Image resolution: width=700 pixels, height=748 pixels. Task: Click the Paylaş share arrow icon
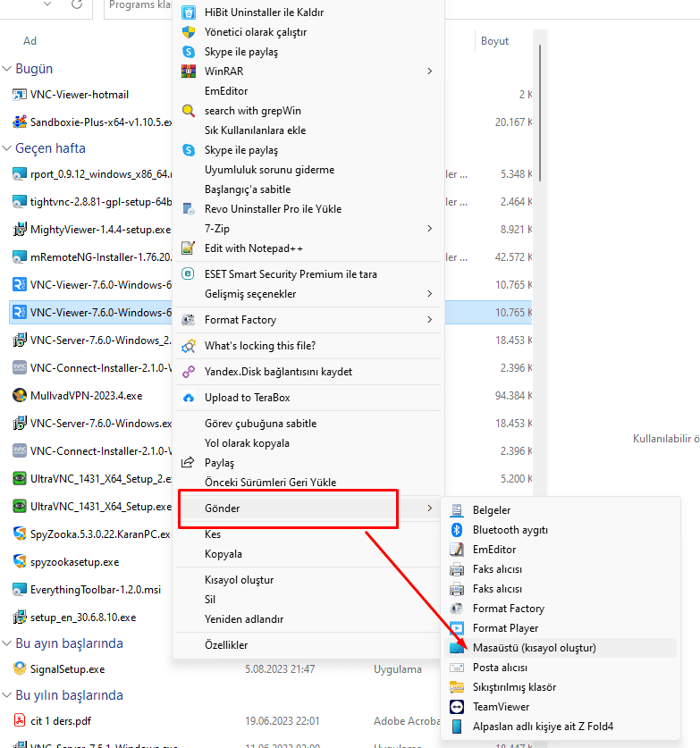coord(188,462)
